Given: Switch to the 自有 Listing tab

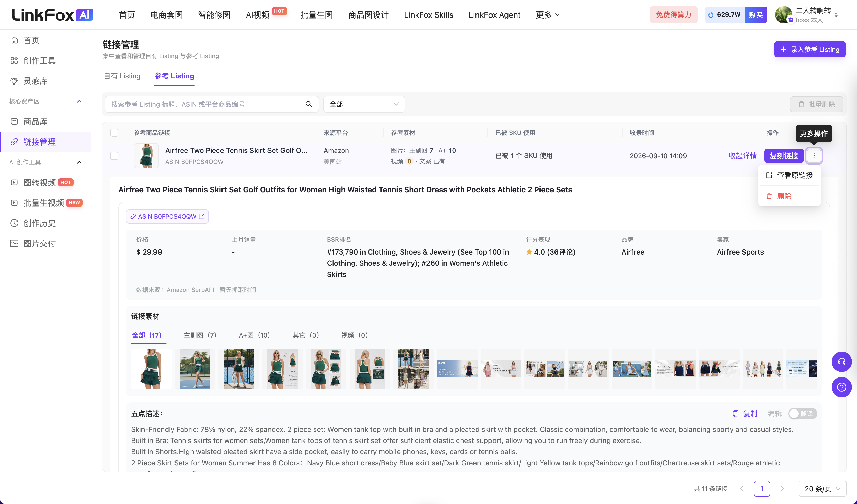Looking at the screenshot, I should coord(122,76).
